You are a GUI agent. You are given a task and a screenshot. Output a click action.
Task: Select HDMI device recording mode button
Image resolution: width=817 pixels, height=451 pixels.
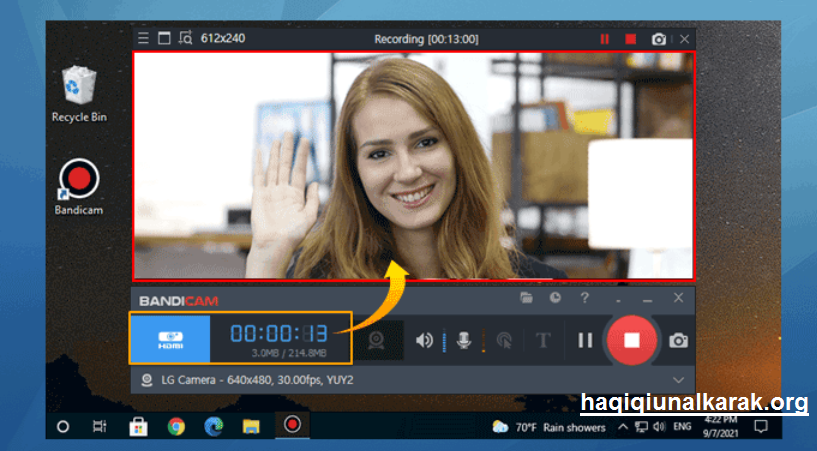(170, 339)
